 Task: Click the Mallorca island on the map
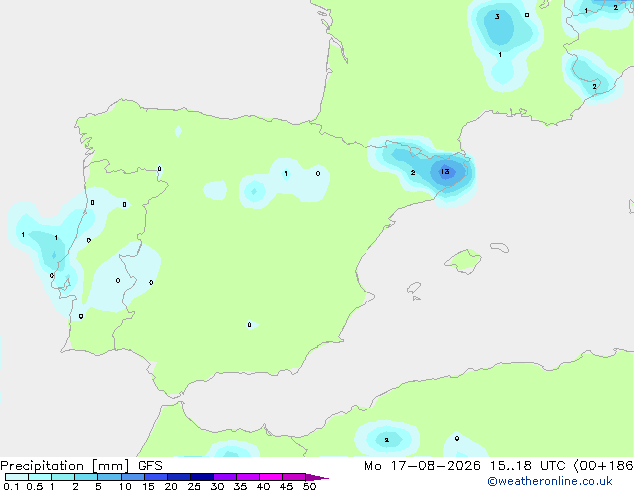point(463,261)
